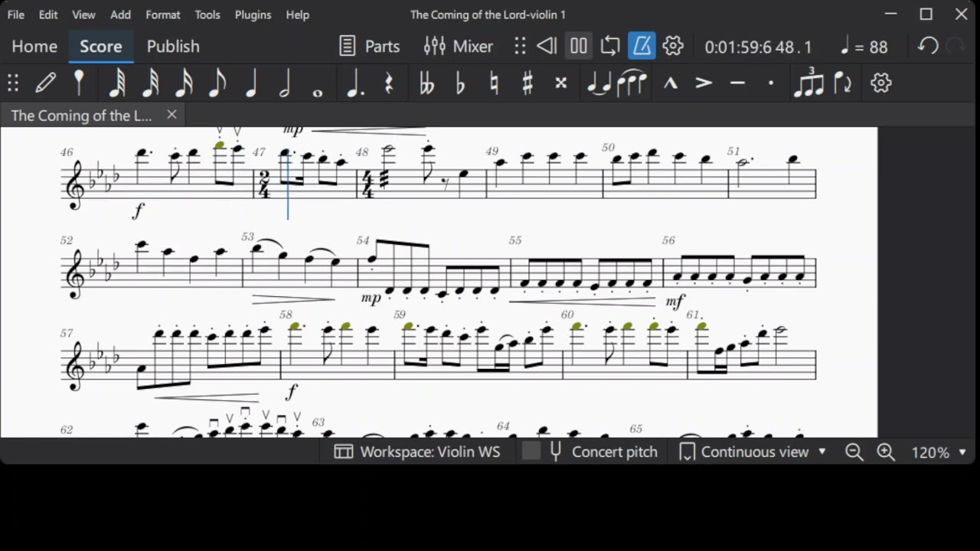Select the 64th note duration
This screenshot has height=551, width=980.
pyautogui.click(x=116, y=83)
